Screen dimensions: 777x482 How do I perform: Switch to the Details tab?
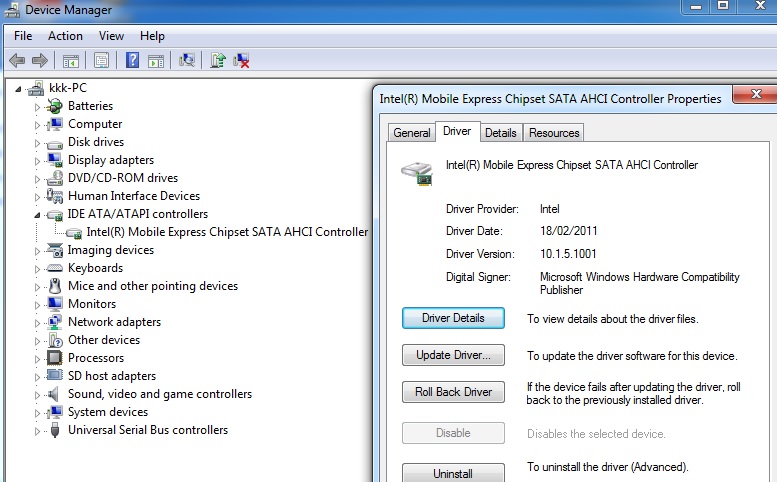[500, 133]
